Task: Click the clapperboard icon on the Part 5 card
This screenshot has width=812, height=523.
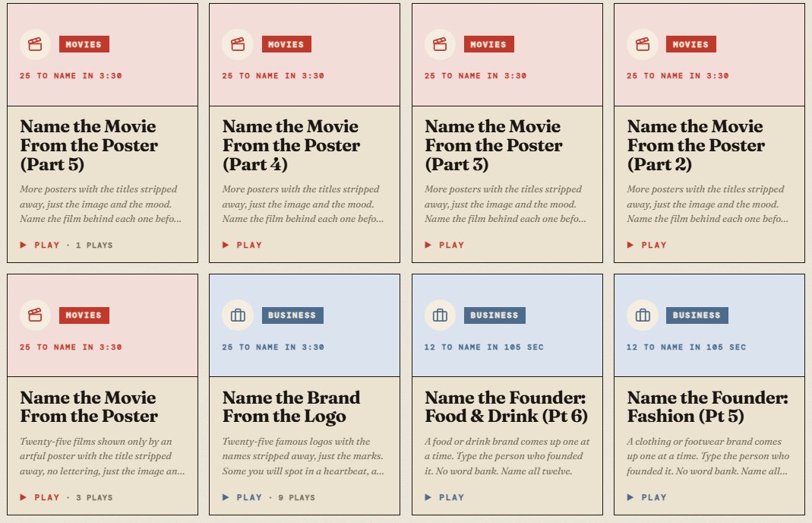Action: pyautogui.click(x=35, y=44)
